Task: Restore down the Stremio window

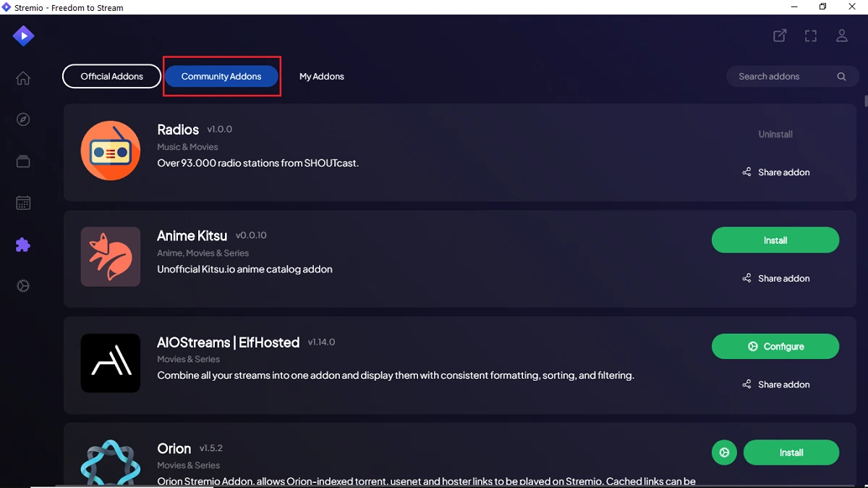Action: [x=822, y=7]
